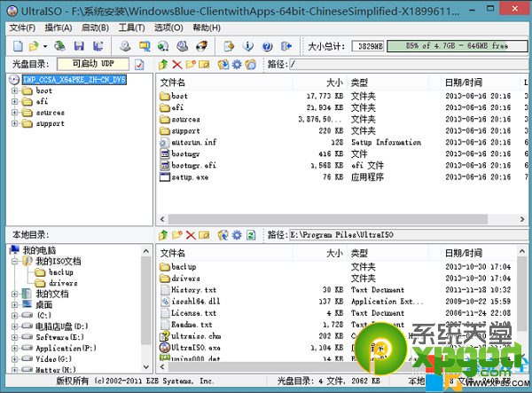Viewport: 532px width, 393px height.
Task: Go up one level in disc pane
Action: 163,65
